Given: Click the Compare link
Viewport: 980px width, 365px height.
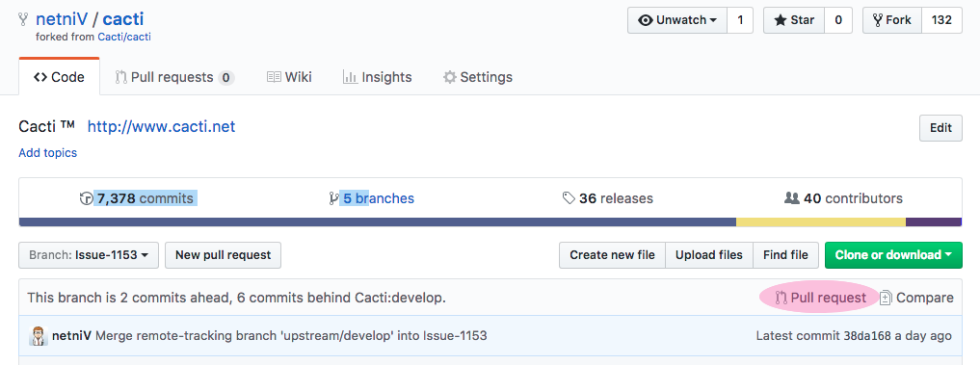Looking at the screenshot, I should (x=916, y=298).
